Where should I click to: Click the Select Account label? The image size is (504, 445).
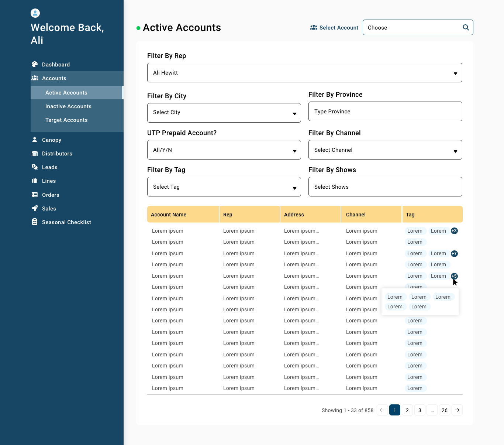(339, 27)
